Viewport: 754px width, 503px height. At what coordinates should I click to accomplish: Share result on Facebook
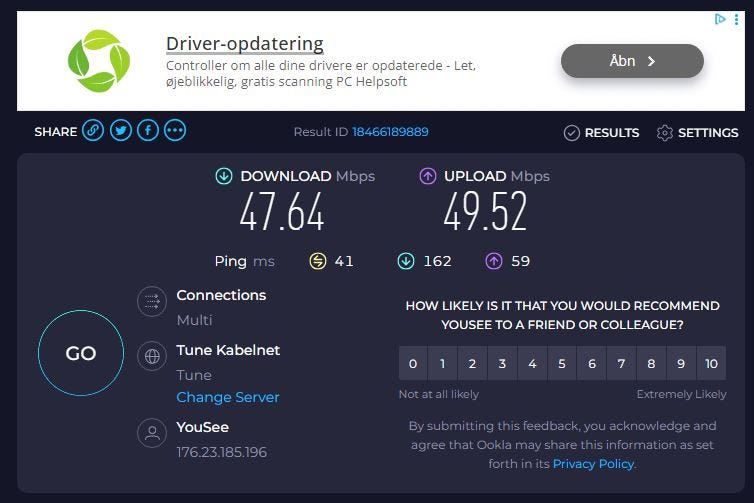coord(147,131)
